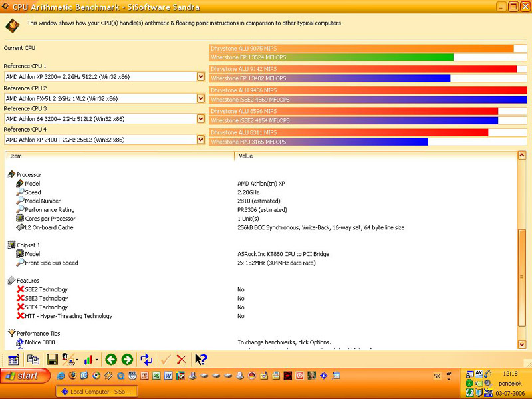532x399 pixels.
Task: Click the system clock showing 12:18
Action: tap(510, 374)
